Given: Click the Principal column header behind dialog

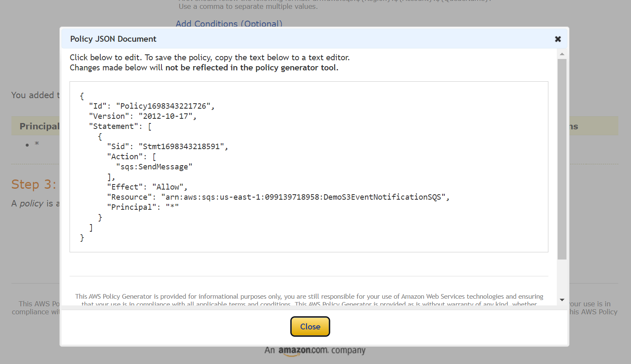Looking at the screenshot, I should coord(39,126).
